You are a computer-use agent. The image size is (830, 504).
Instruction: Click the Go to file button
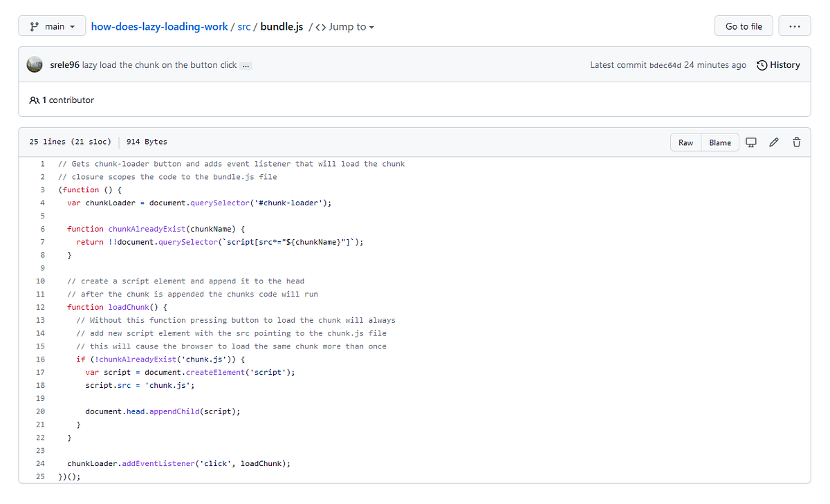[x=744, y=25]
